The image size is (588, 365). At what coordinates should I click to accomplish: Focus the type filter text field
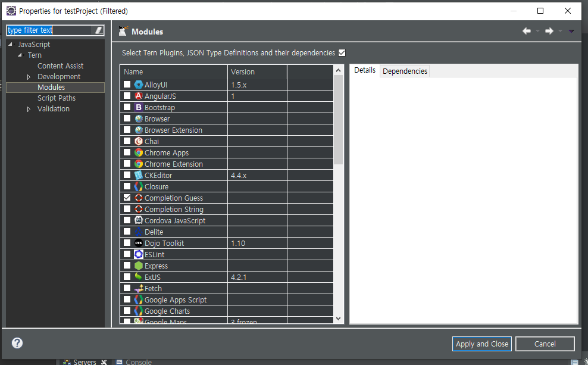tap(49, 30)
